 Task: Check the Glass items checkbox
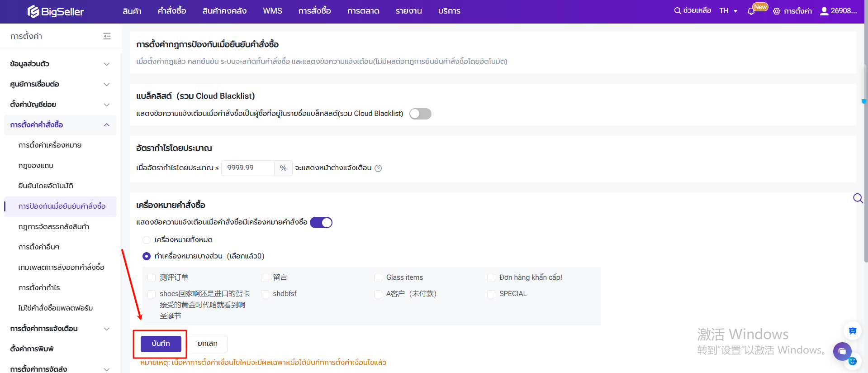378,277
